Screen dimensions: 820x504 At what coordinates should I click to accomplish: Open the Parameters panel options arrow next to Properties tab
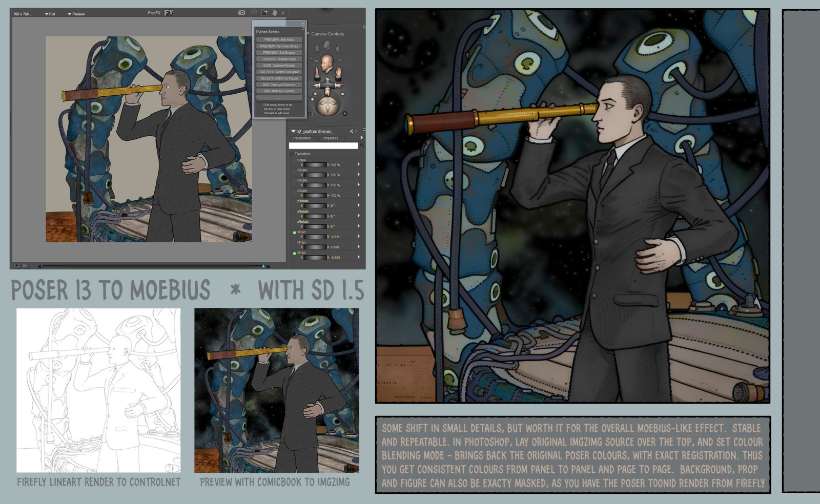coord(362,137)
